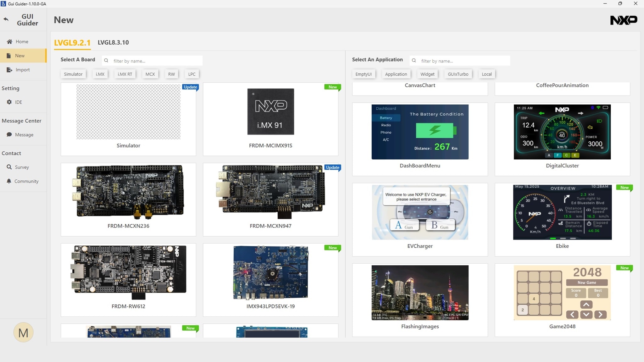This screenshot has height=362, width=644.
Task: Click the back arrow beside GUI Guider
Action: point(6,19)
